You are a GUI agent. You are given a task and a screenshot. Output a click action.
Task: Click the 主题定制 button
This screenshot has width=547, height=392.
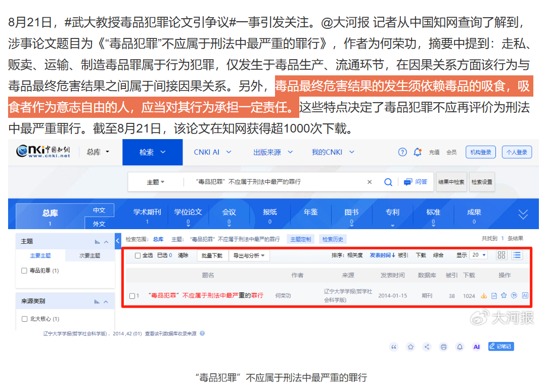301,239
